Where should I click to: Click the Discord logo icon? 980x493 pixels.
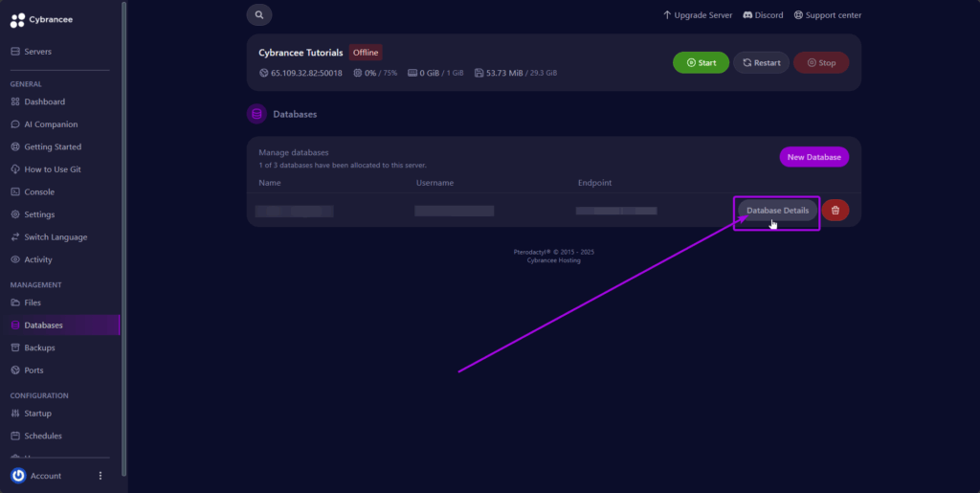tap(747, 15)
